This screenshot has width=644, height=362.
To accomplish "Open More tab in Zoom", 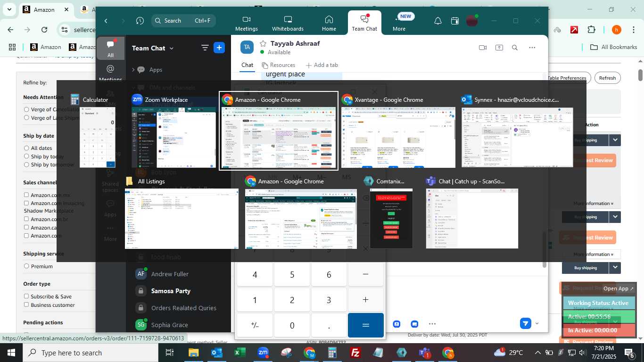I will point(399,23).
